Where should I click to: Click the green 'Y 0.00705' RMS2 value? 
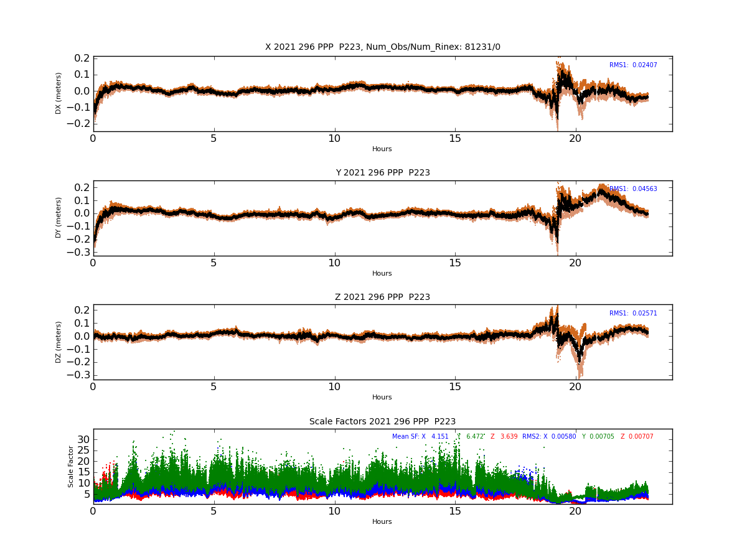(x=598, y=437)
